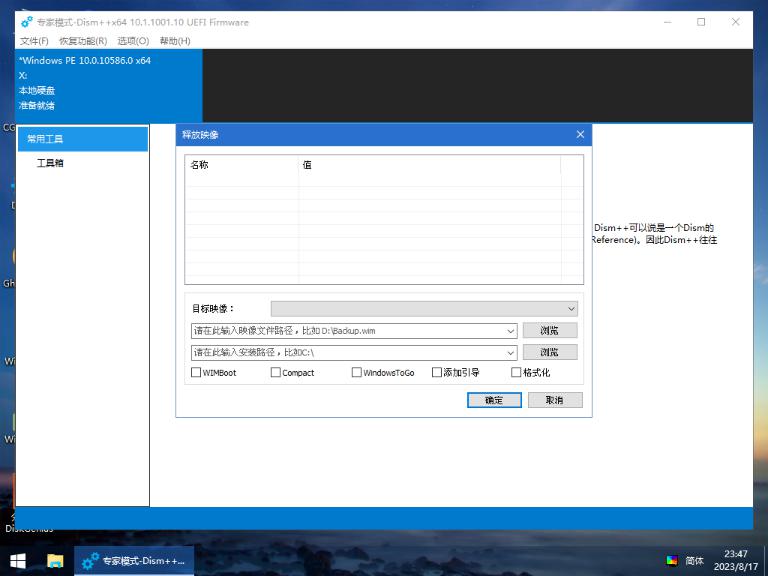Cancel the dialog with 取消
Image resolution: width=768 pixels, height=576 pixels.
(555, 400)
